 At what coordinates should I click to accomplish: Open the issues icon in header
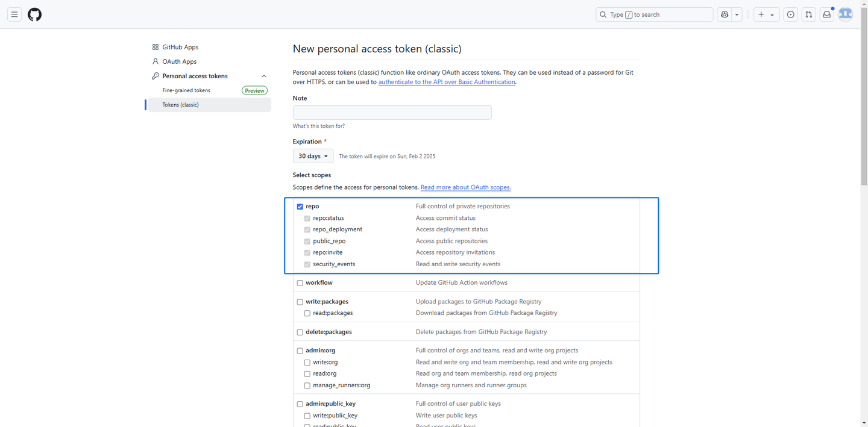[791, 14]
